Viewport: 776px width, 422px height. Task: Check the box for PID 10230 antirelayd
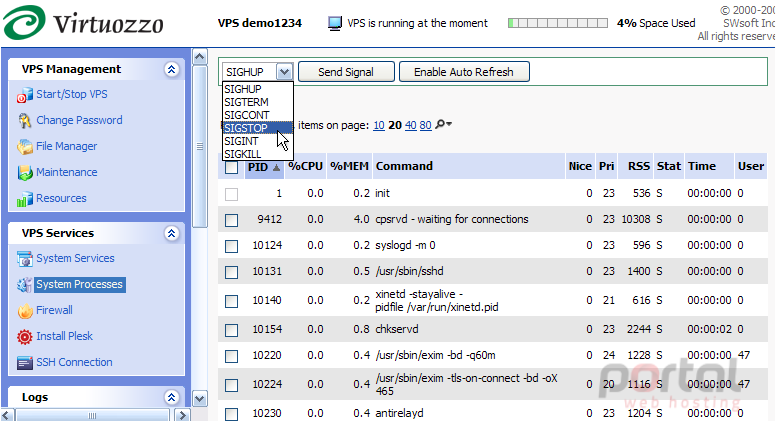[231, 414]
